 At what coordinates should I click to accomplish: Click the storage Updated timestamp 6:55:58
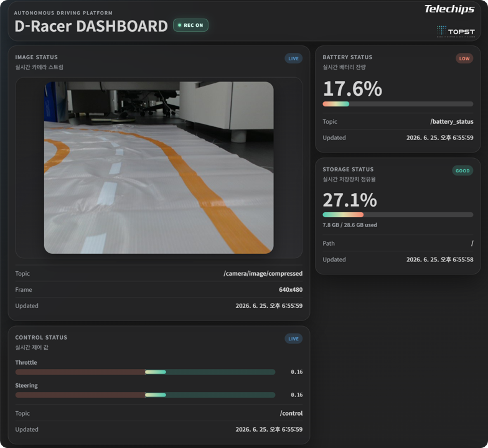pos(439,260)
